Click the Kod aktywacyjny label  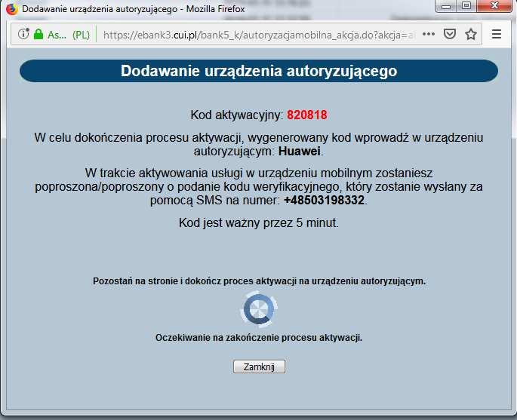coord(237,115)
